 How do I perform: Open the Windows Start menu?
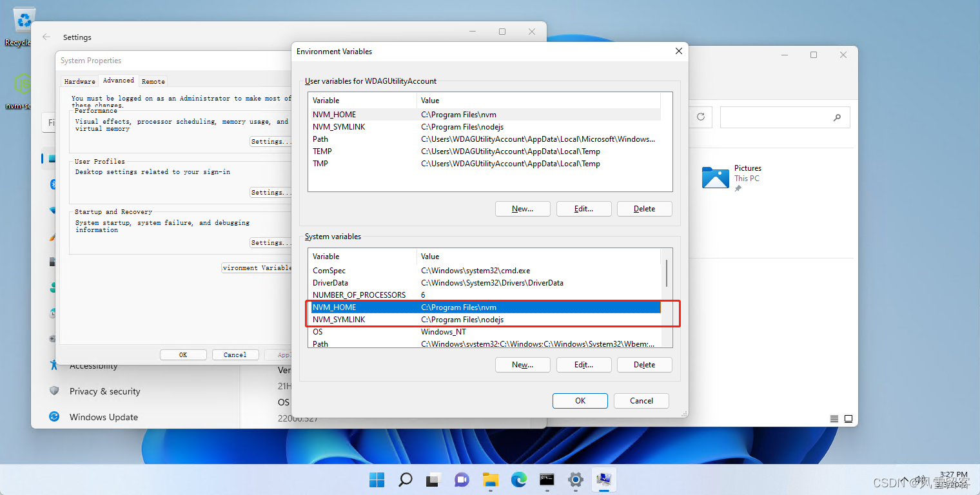377,480
